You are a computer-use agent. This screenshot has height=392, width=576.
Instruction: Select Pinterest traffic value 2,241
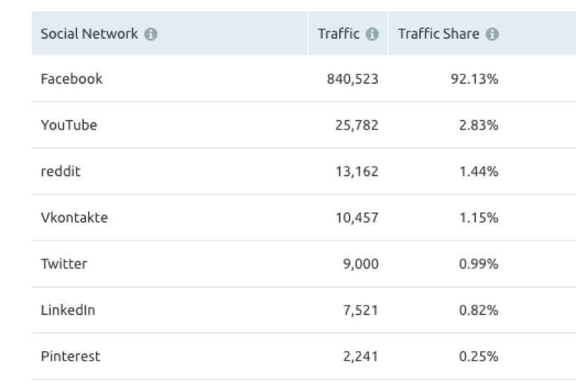click(362, 357)
